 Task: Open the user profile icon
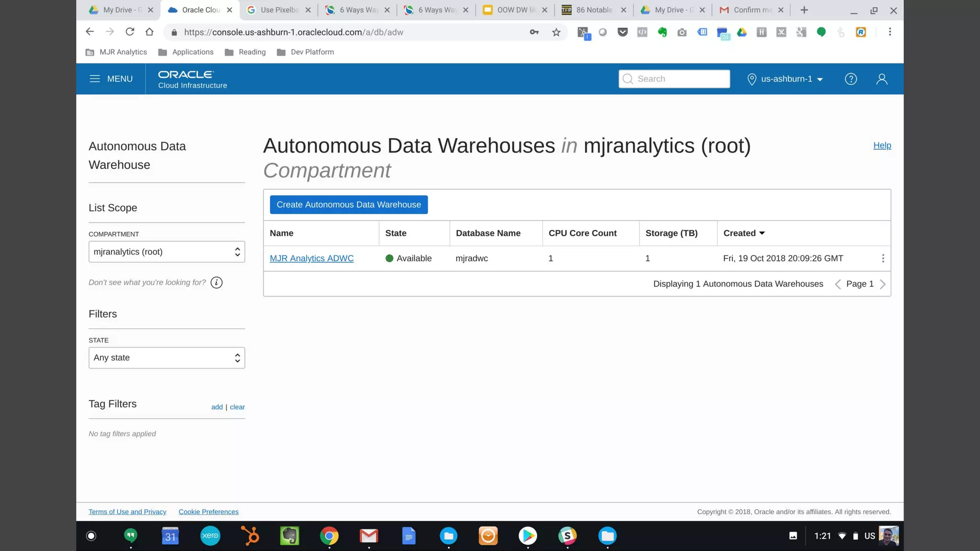[881, 79]
